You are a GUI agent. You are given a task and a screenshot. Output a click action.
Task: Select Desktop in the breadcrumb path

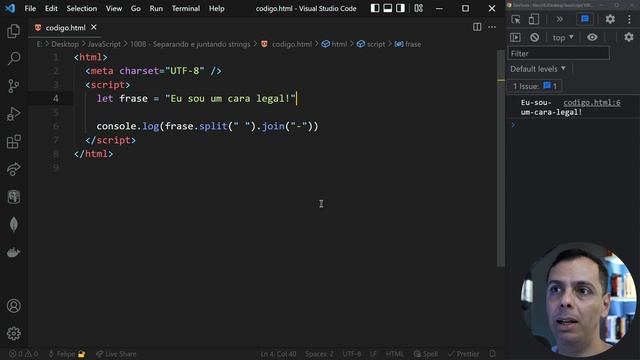pyautogui.click(x=65, y=44)
